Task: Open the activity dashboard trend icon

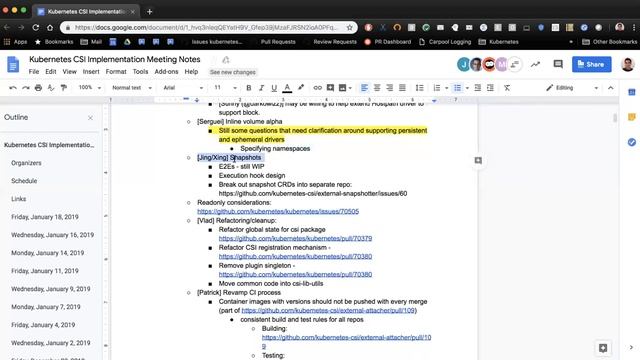Action: coord(535,64)
